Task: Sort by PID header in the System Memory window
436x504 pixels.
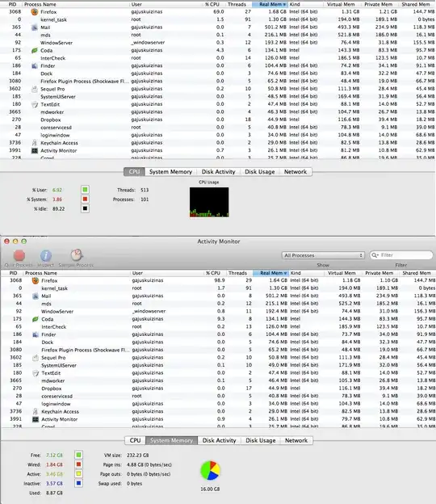Action: [x=13, y=273]
